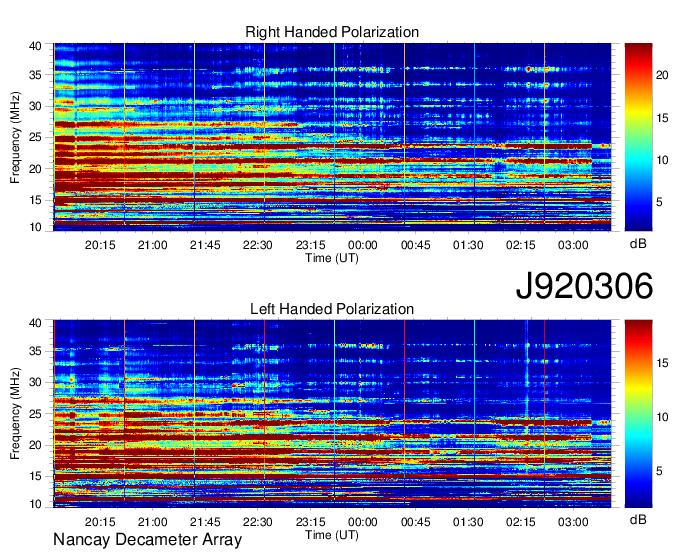680x552 pixels.
Task: Click the "22:30" time tick on the Right Handed plot
Action: tap(258, 245)
